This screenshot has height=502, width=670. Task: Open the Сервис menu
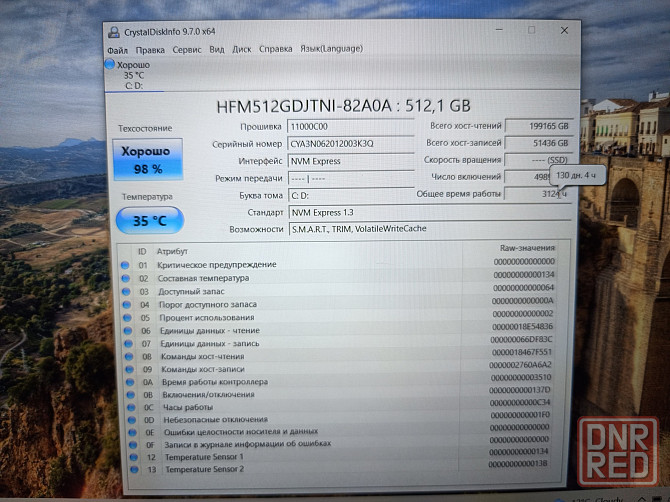point(186,49)
